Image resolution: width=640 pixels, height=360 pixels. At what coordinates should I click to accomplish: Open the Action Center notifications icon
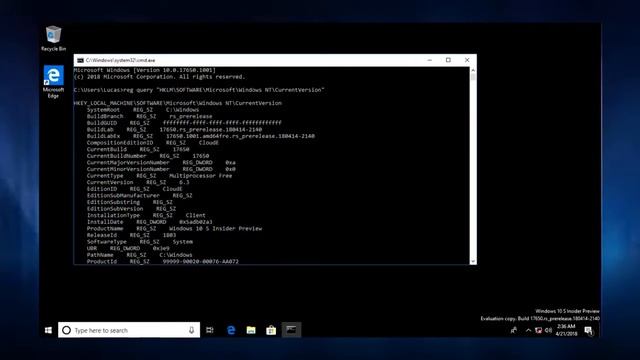pyautogui.click(x=589, y=331)
